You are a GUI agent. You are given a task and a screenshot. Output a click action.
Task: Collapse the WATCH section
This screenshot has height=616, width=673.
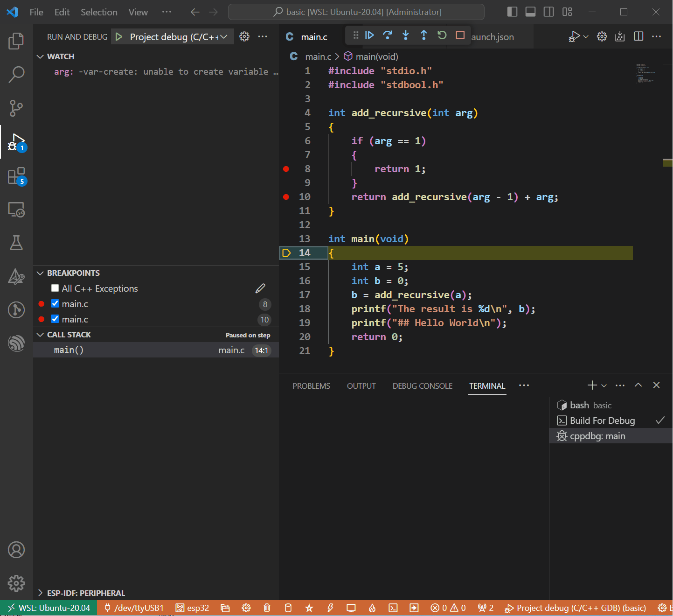tap(61, 56)
